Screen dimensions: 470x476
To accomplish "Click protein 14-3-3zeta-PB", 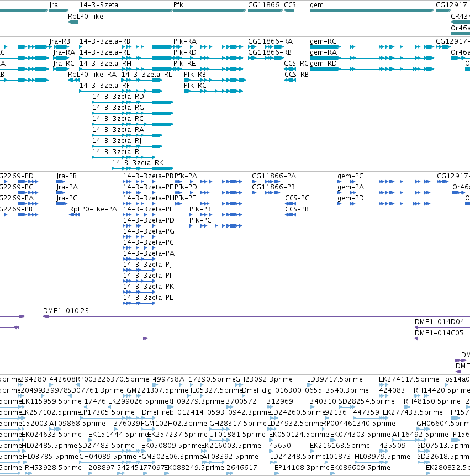I will [148, 176].
